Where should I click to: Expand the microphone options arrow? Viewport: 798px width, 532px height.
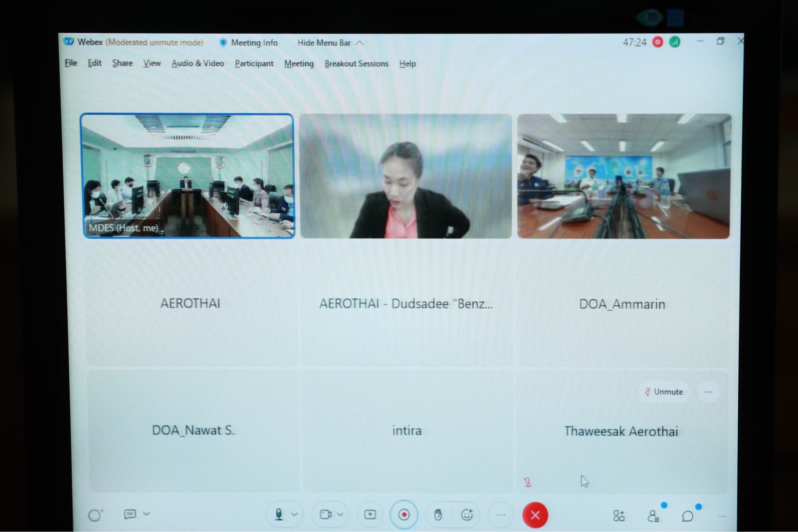coord(295,514)
